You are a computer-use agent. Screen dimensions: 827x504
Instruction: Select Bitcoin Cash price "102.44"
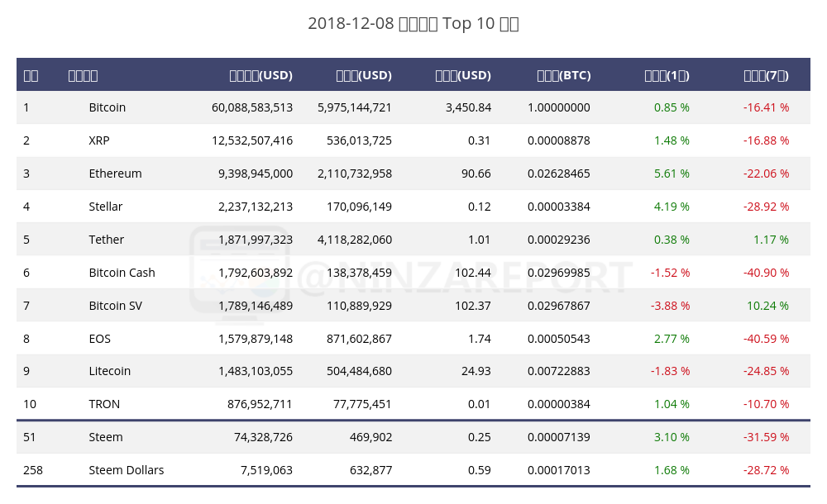tap(473, 273)
